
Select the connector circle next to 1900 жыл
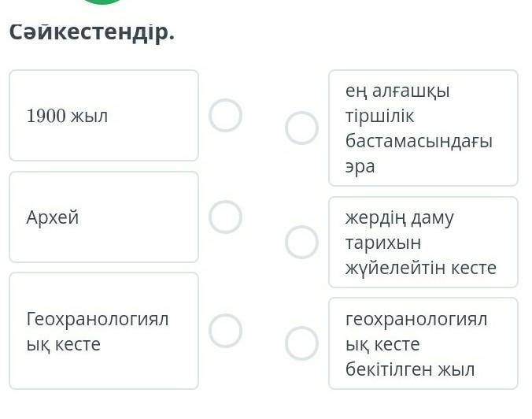(225, 115)
